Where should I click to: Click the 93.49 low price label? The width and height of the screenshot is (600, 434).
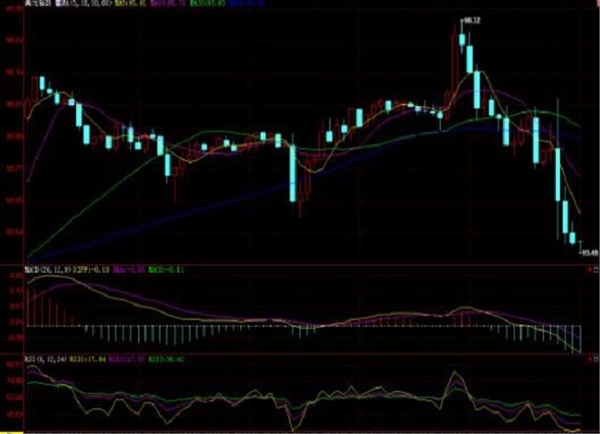tap(590, 253)
